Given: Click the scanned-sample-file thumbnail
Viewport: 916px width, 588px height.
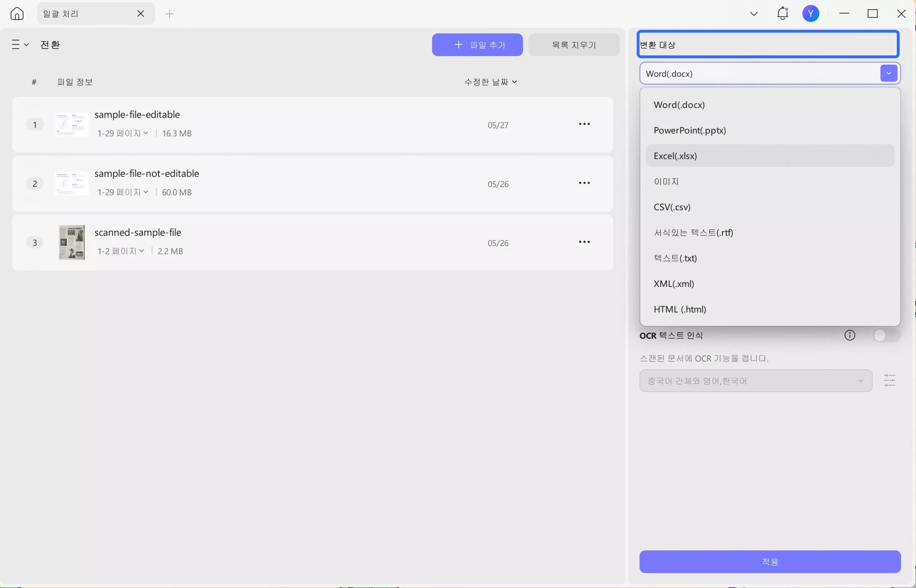Looking at the screenshot, I should pyautogui.click(x=72, y=242).
